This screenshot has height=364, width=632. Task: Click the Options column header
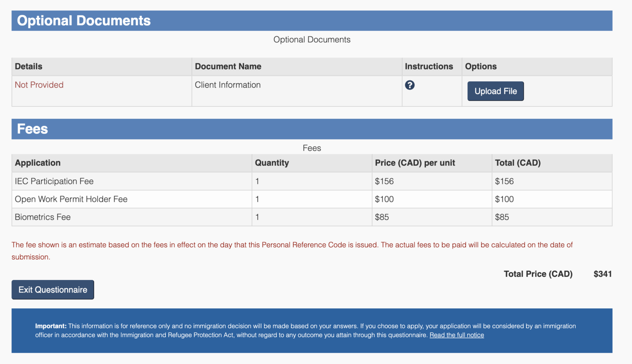pyautogui.click(x=481, y=66)
